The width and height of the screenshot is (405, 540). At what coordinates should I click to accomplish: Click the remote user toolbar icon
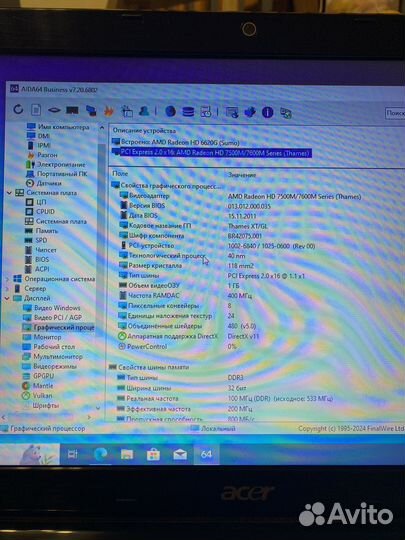click(144, 111)
